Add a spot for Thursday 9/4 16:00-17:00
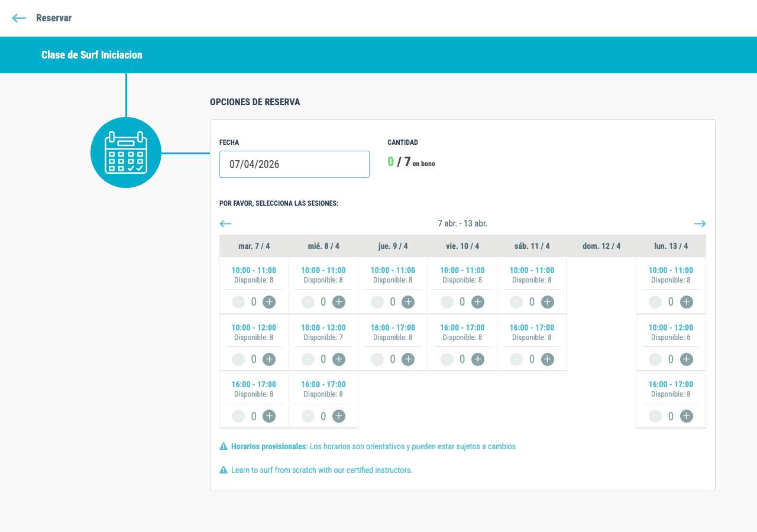Image resolution: width=757 pixels, height=532 pixels. (408, 359)
